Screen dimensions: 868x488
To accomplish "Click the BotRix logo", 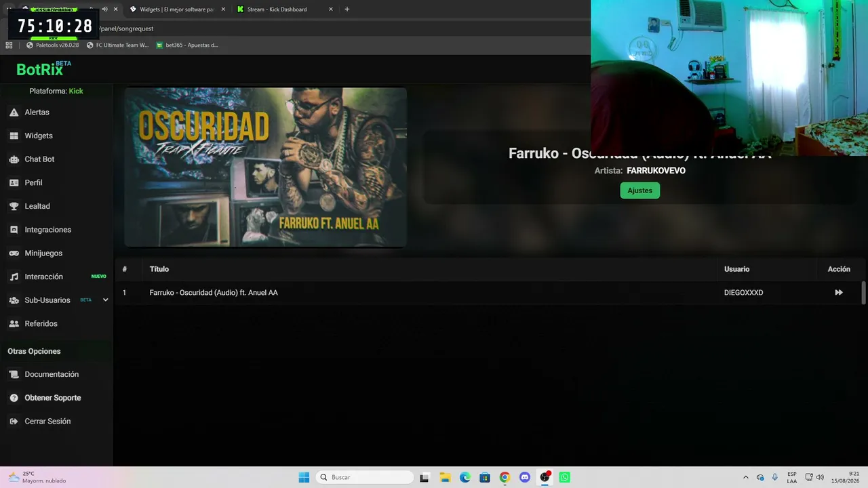I will point(43,68).
